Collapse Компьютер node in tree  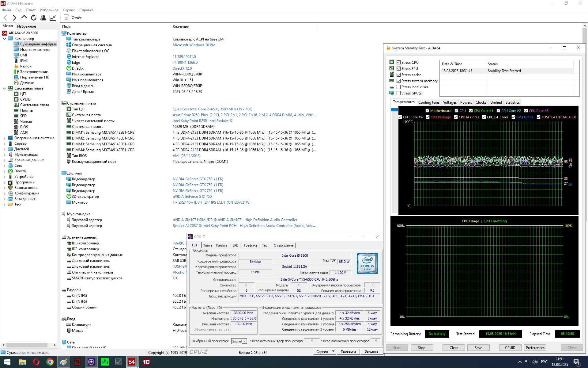tap(4, 39)
